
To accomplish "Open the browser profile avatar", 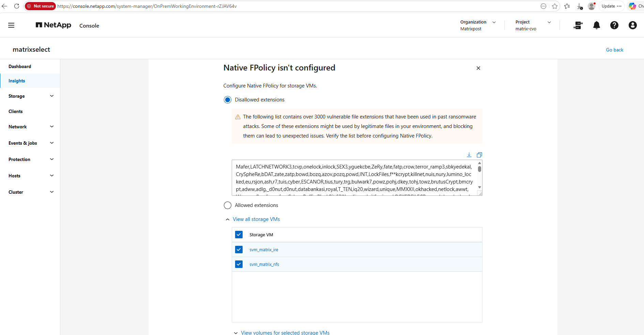I will (x=592, y=6).
